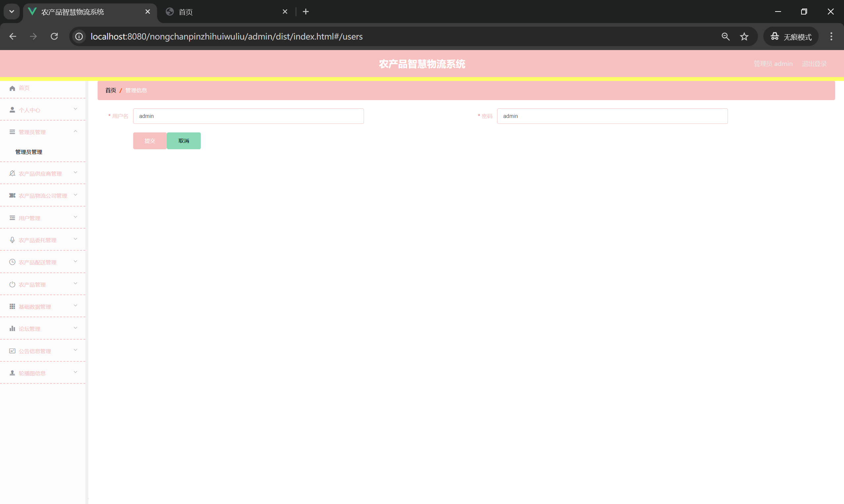
Task: Click the microphone icon for 农产品委托管理
Action: (x=12, y=240)
